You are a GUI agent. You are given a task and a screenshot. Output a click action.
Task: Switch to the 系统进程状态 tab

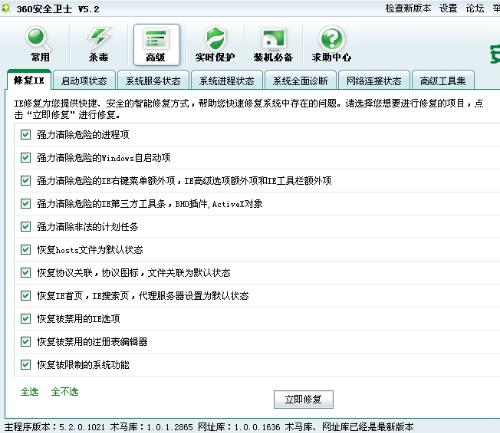(x=227, y=81)
